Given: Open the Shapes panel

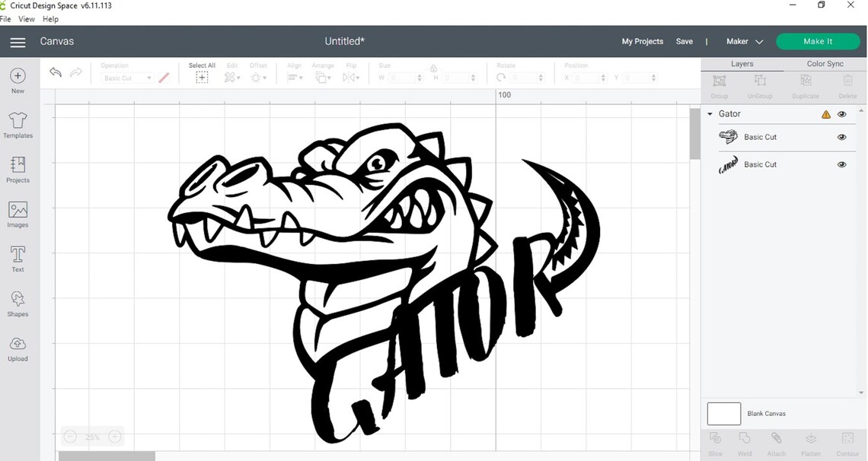Looking at the screenshot, I should pyautogui.click(x=17, y=302).
